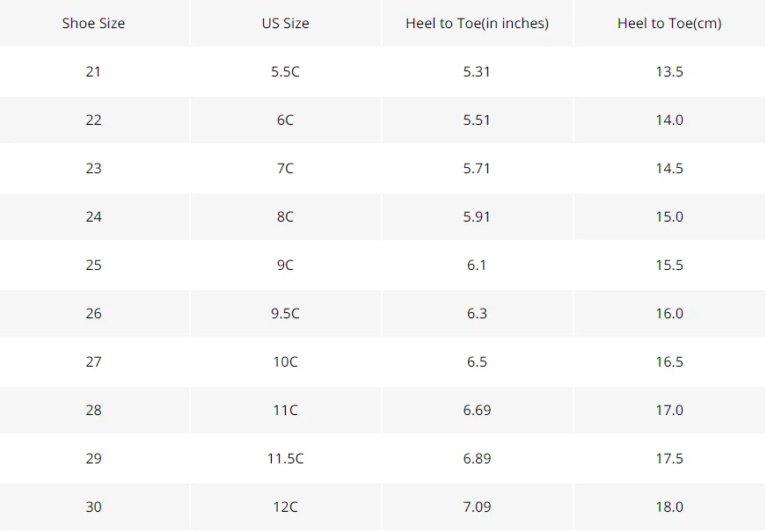Click the US Size column header
The image size is (767, 532).
[x=286, y=23]
